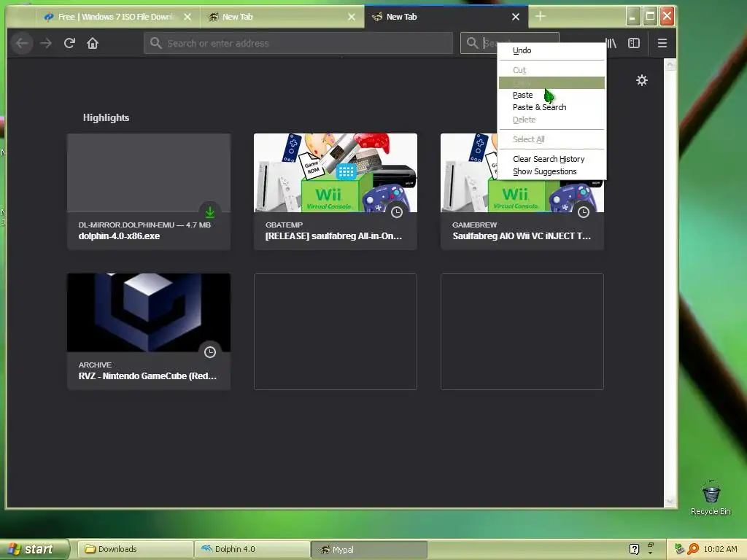This screenshot has width=747, height=560.
Task: Choose Undo from the context menu
Action: point(551,50)
